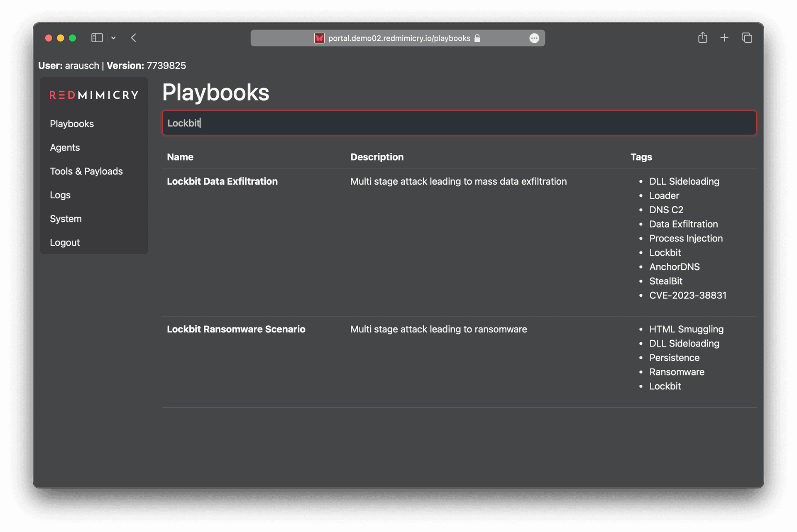Open a new tab with the plus icon
797x532 pixels.
pyautogui.click(x=724, y=38)
